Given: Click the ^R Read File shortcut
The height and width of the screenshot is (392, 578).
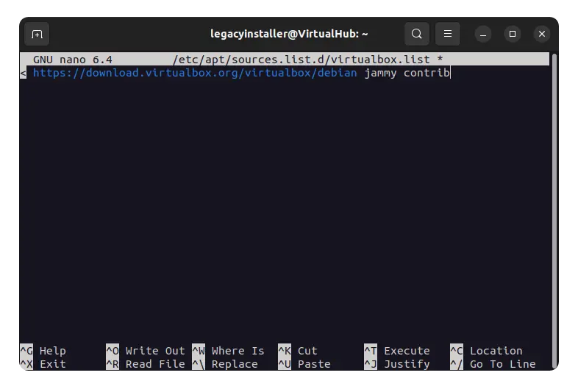Looking at the screenshot, I should [146, 364].
